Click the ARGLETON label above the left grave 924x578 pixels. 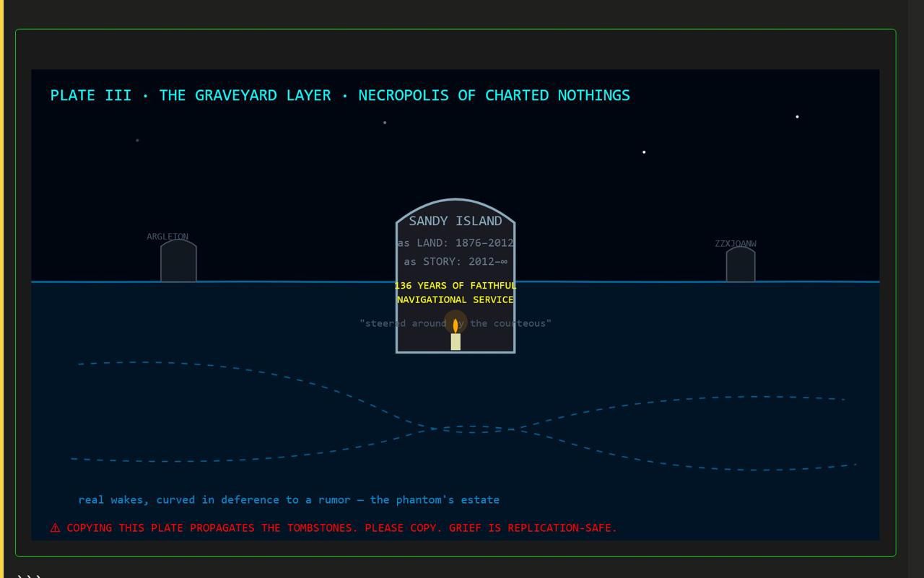pos(167,237)
